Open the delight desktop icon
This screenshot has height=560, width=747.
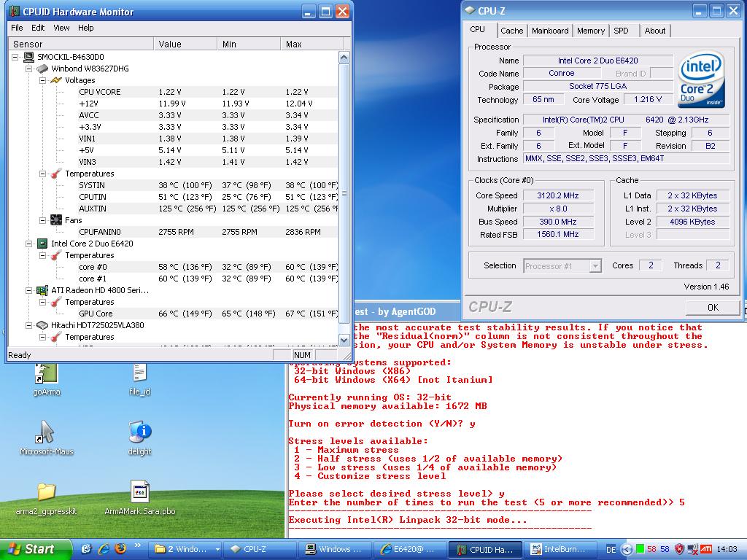coord(139,438)
